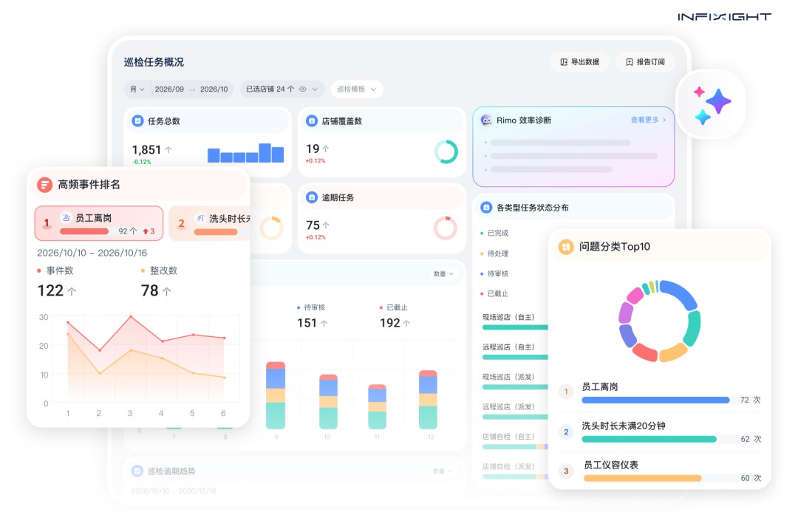Click the rank 2 badge beside 洗头时长未满20分钟

pos(566,432)
